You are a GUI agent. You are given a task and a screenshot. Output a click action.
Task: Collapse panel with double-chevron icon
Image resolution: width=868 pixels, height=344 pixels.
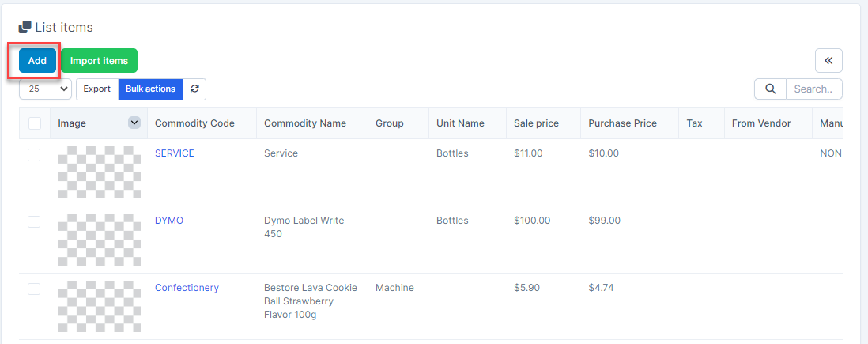(828, 61)
